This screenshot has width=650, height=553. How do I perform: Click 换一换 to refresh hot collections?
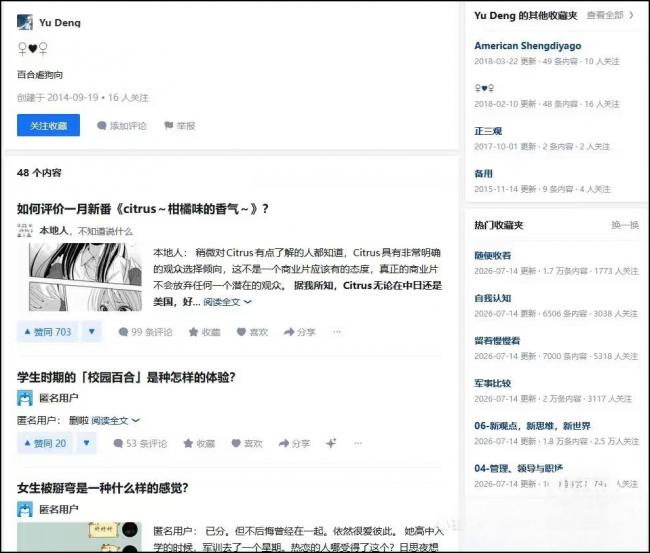point(625,225)
